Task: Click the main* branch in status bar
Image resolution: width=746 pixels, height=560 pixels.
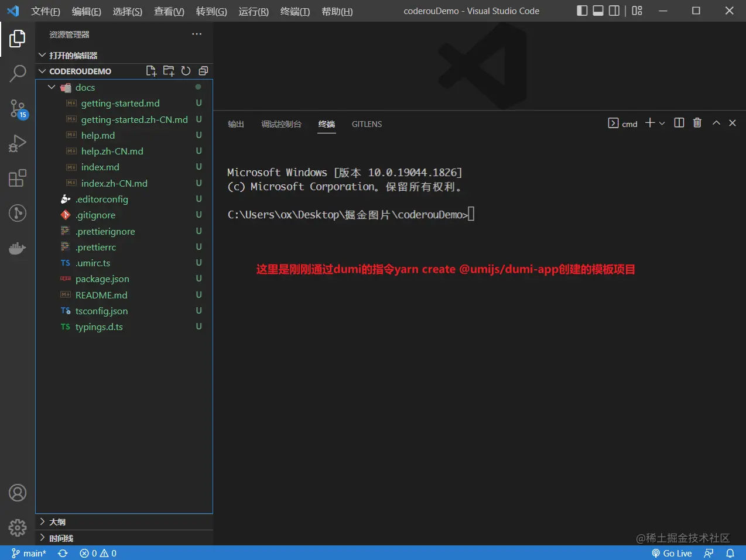Action: (29, 553)
